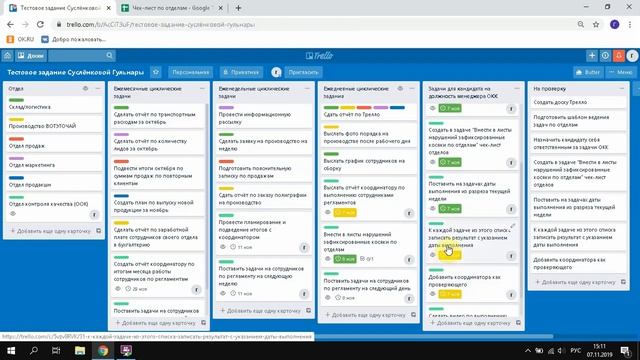Toggle green due date on Внести в листы нарушений card
Screen dimensions: 640x360
pos(345,259)
